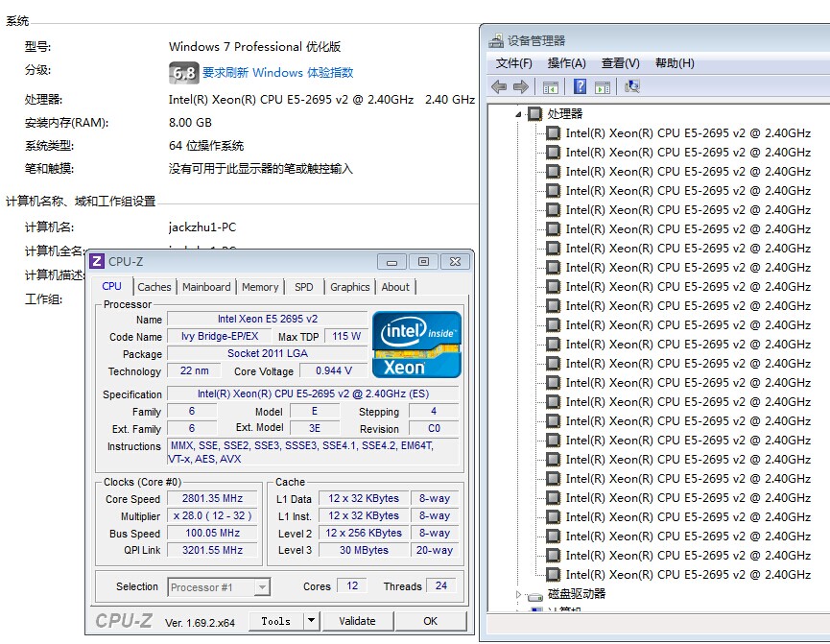This screenshot has height=644, width=830.
Task: Click the Code Name value 'Ivy Bridge-EP/EX'
Action: tap(219, 336)
